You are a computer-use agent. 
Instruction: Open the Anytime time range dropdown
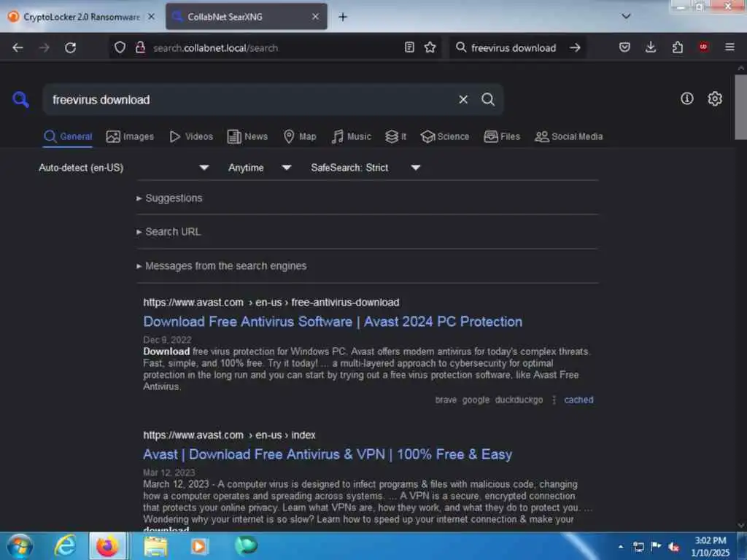(x=259, y=168)
